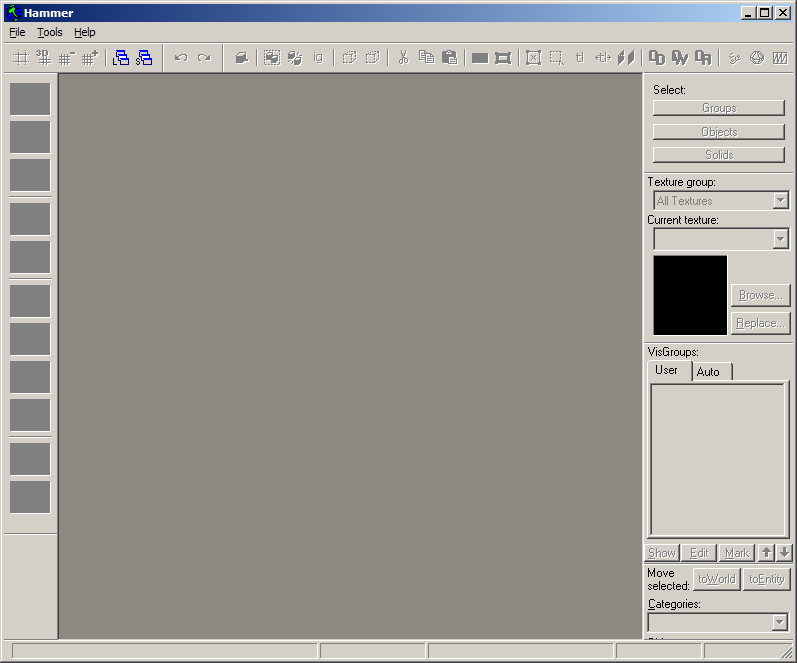Toggle face texture alignment slanted panels icon
This screenshot has height=663, width=797.
coord(626,58)
